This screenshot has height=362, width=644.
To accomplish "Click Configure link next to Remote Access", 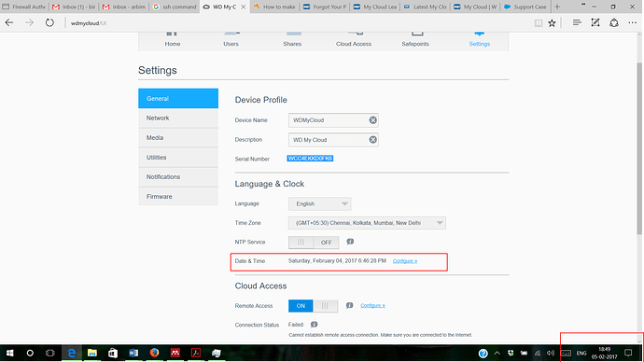I will pos(373,305).
